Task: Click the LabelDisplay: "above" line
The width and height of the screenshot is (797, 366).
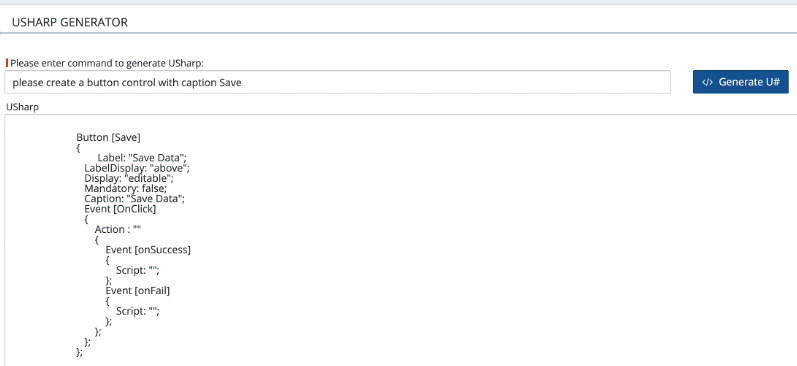Action: click(137, 168)
